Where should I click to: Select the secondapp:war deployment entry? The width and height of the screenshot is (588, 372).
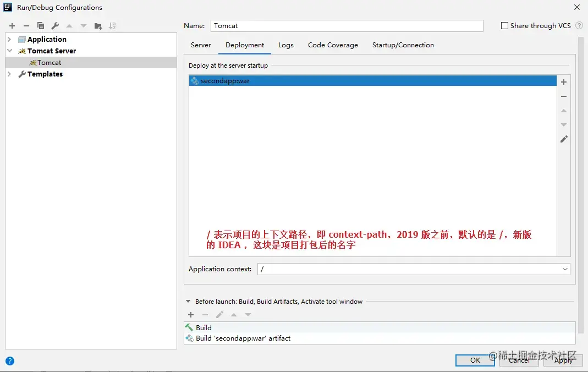click(373, 81)
